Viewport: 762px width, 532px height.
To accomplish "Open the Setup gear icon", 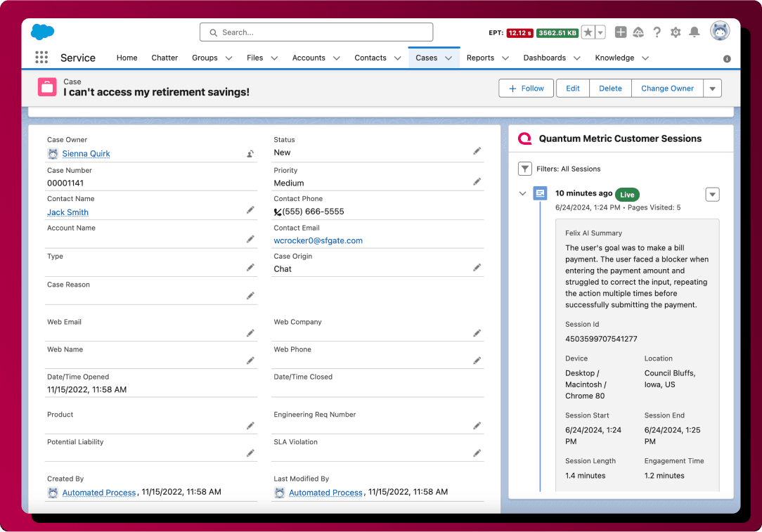I will point(676,32).
